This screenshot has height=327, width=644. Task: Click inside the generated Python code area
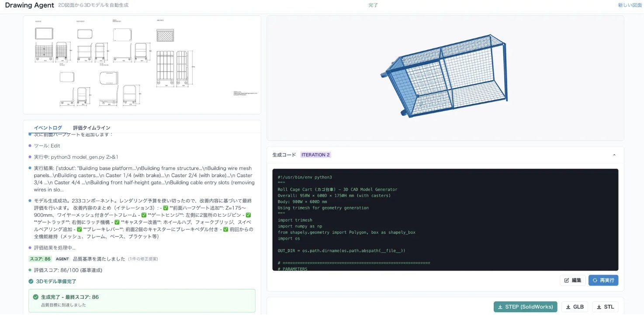(x=445, y=219)
